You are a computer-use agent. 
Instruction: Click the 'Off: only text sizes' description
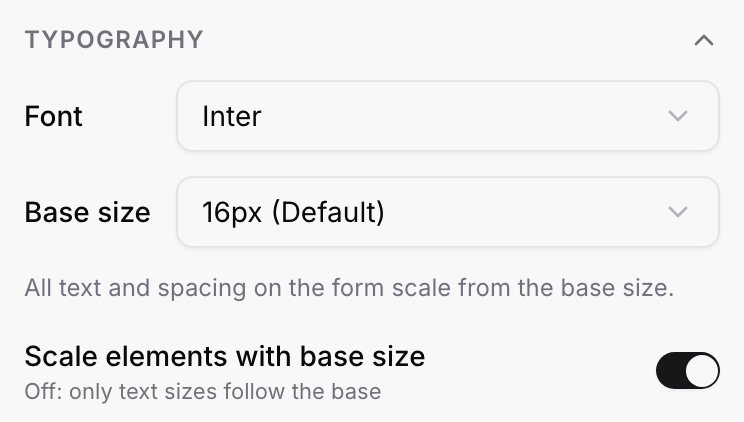click(x=203, y=392)
